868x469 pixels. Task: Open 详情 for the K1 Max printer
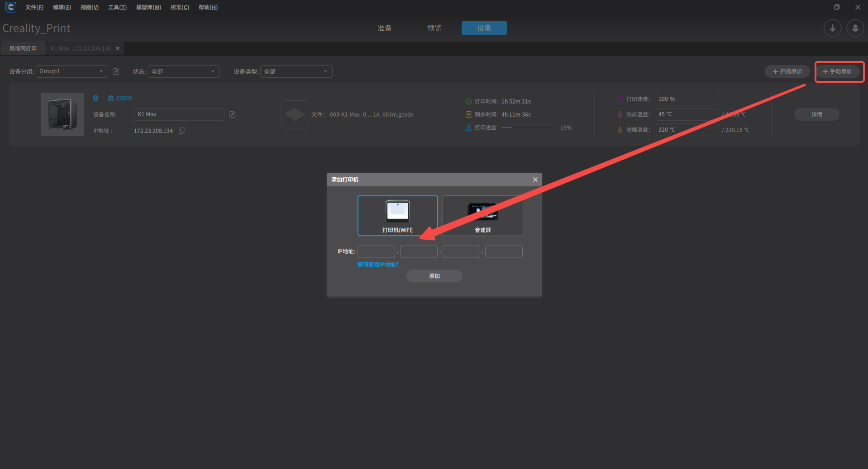pyautogui.click(x=817, y=114)
